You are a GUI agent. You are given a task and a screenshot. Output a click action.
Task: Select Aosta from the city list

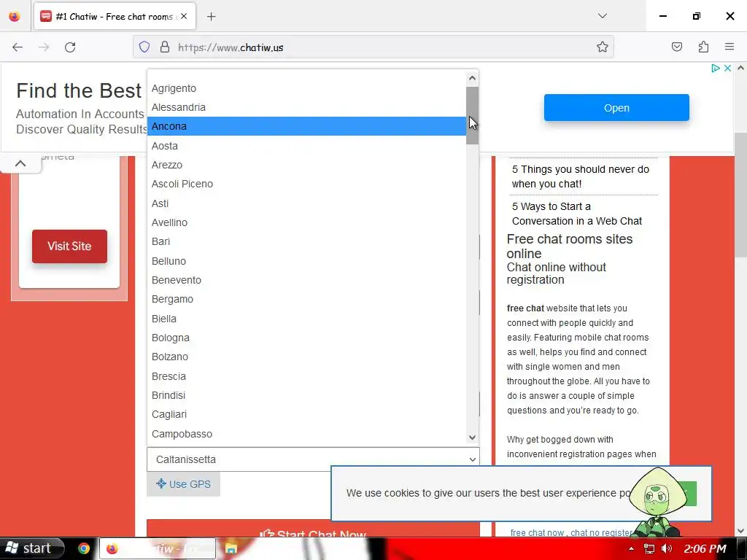point(307,146)
